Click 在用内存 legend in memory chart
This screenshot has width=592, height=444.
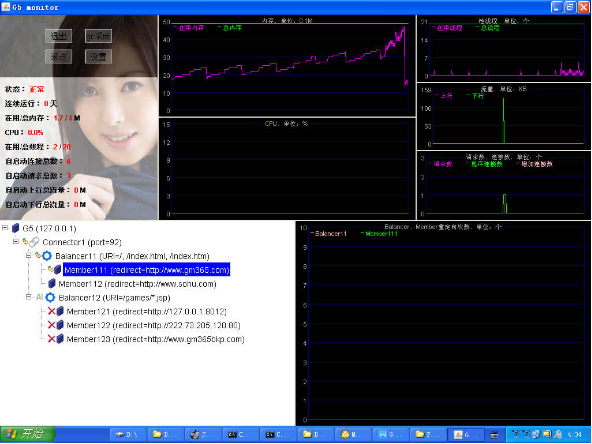click(x=189, y=28)
